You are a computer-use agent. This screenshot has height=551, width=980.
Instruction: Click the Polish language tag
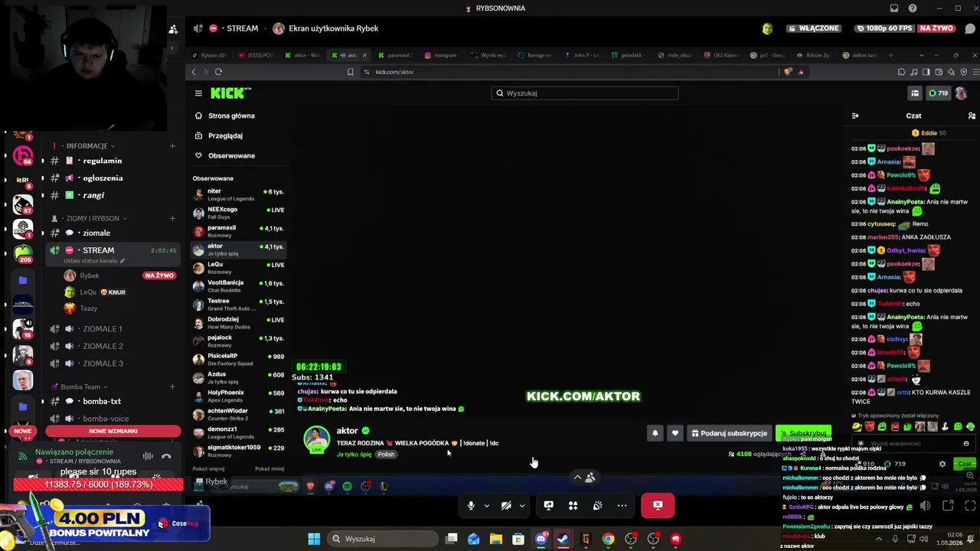386,455
